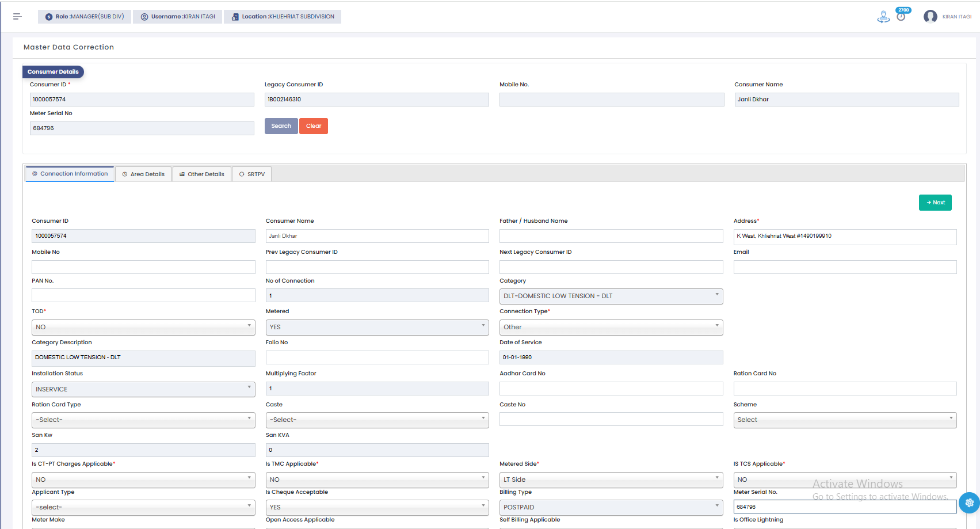
Task: Click the Multiplying Factor field
Action: [x=377, y=389]
